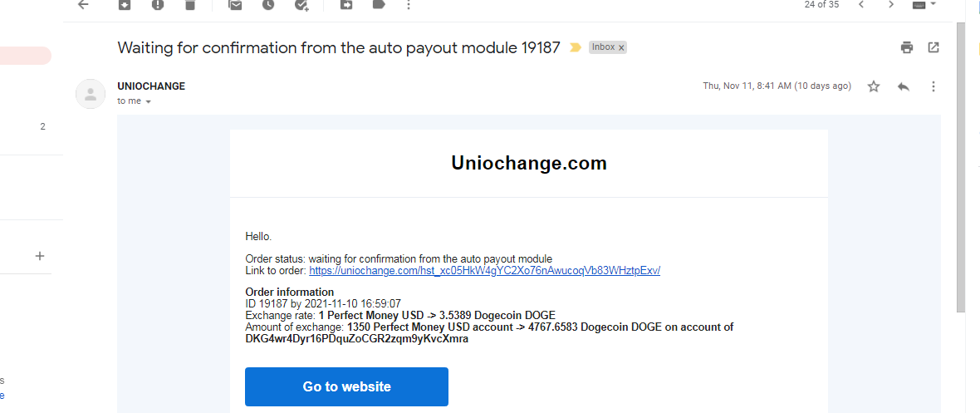Open the Labels icon
This screenshot has width=980, height=413.
379,4
